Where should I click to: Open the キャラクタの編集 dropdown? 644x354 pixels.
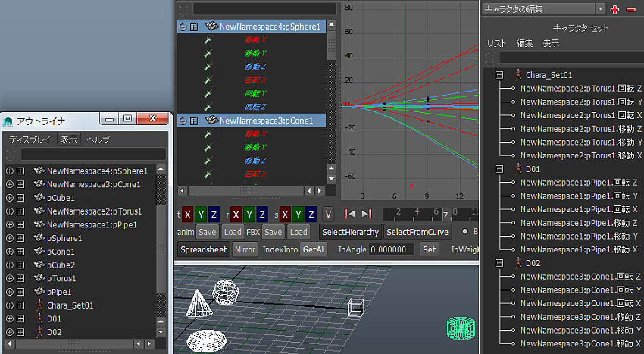click(x=600, y=9)
